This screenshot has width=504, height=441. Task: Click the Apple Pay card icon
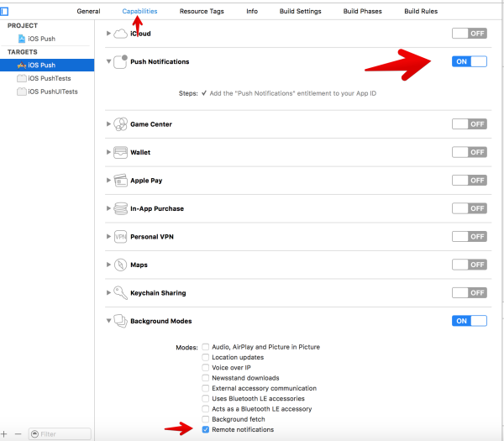pyautogui.click(x=120, y=181)
